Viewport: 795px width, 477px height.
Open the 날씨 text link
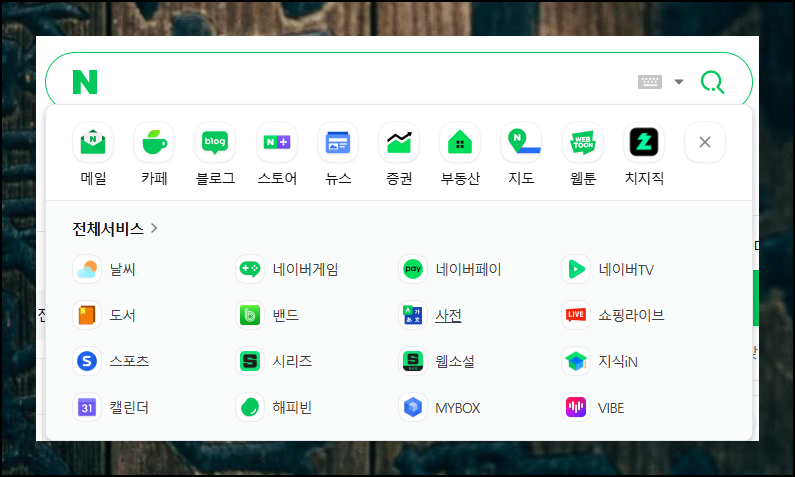click(x=123, y=270)
